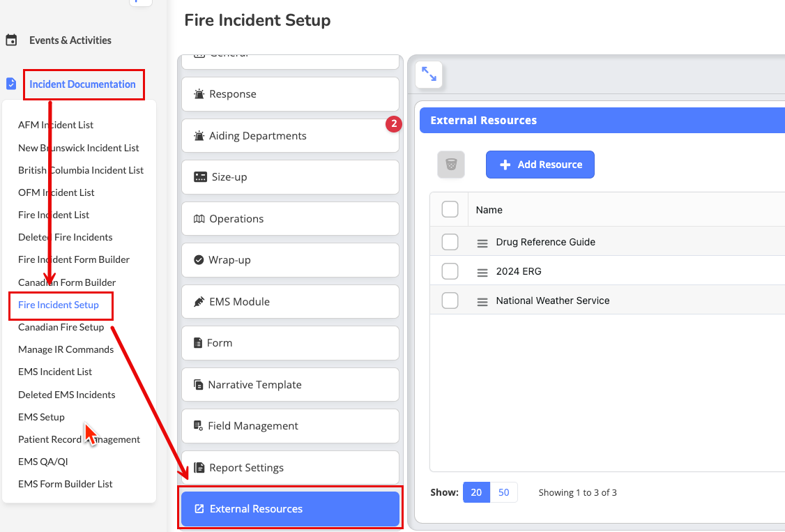Screen dimensions: 785x532
Task: Click the Incident Documentation document icon
Action: pyautogui.click(x=11, y=84)
